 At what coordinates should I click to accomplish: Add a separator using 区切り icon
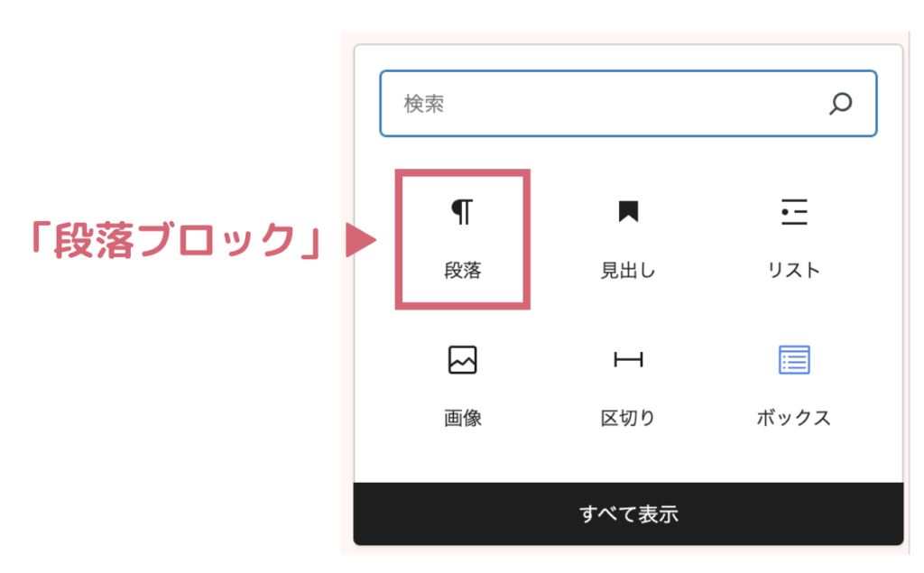point(628,359)
